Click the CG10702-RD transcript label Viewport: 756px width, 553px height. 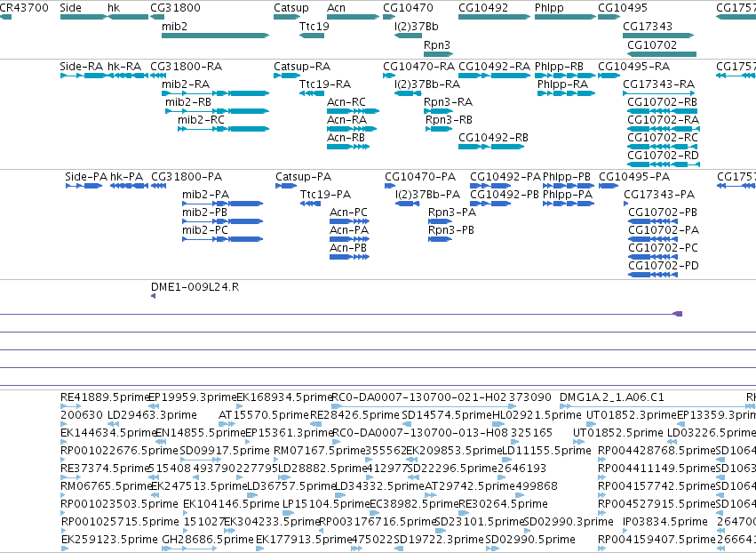pos(663,156)
